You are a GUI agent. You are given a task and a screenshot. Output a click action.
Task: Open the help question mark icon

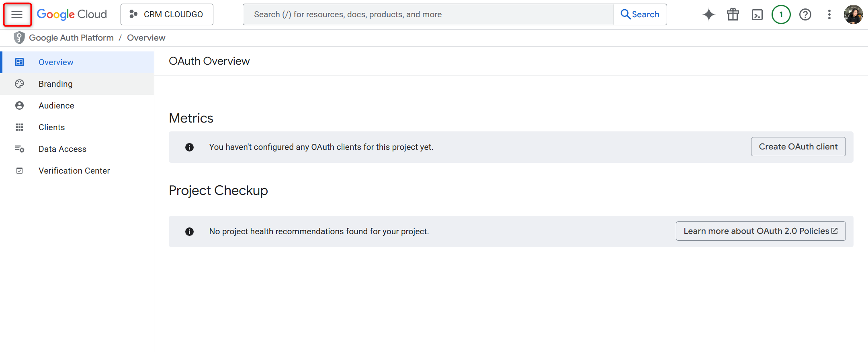(805, 15)
